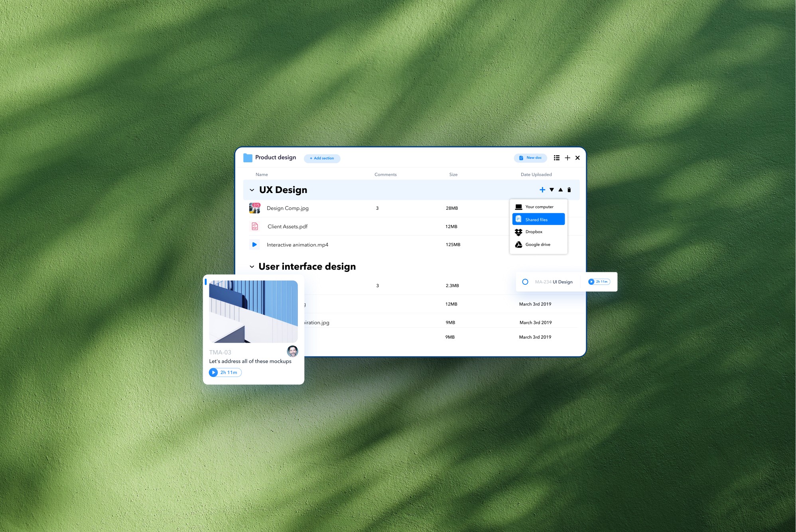
Task: Collapse the UX Design section chevron
Action: click(x=252, y=190)
